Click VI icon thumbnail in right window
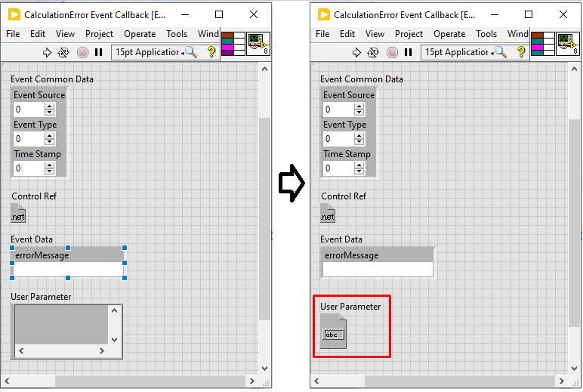The width and height of the screenshot is (583, 392). [x=568, y=44]
